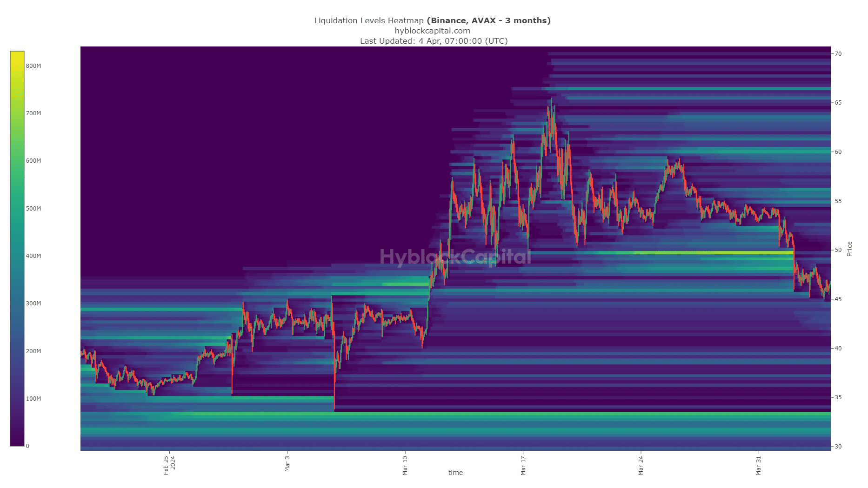Click the 'Mar 10' date tick
Viewport: 868px width, 488px height.
click(x=405, y=465)
